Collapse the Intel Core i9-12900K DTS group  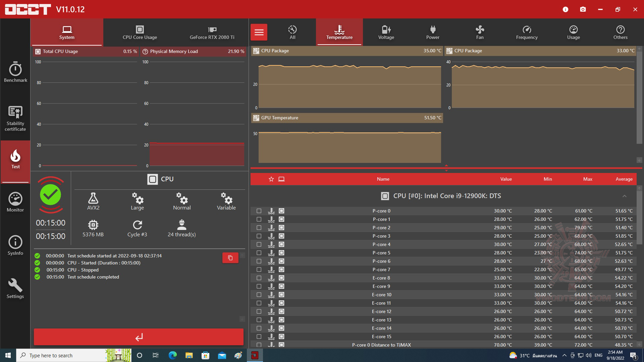[x=624, y=196]
